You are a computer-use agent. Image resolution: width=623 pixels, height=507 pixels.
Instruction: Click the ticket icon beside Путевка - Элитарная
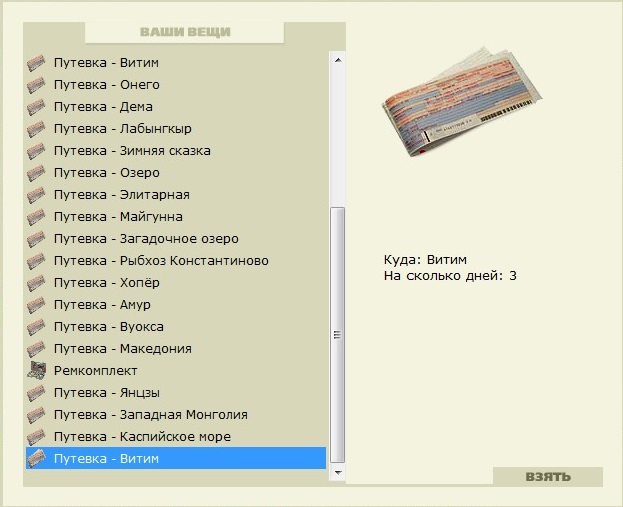(36, 195)
